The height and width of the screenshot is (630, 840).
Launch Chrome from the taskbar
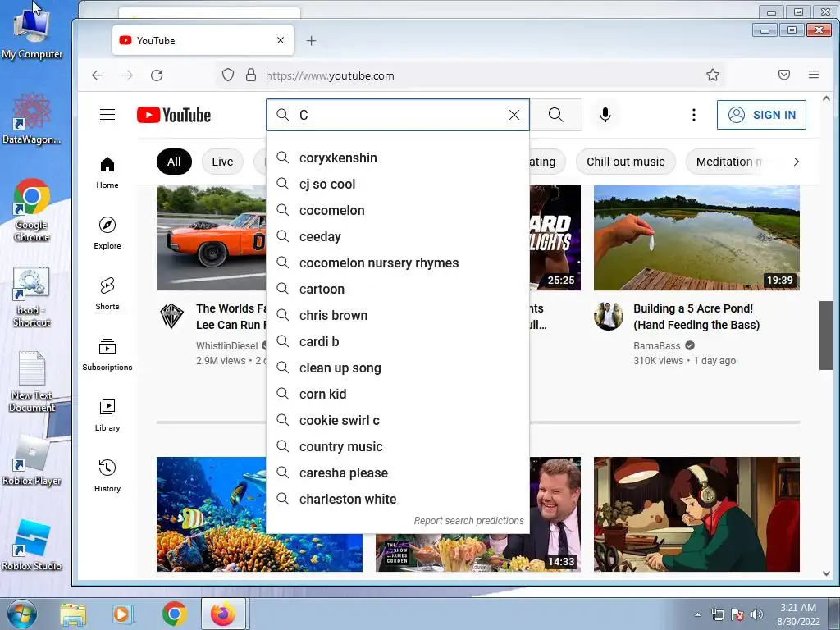coord(174,614)
